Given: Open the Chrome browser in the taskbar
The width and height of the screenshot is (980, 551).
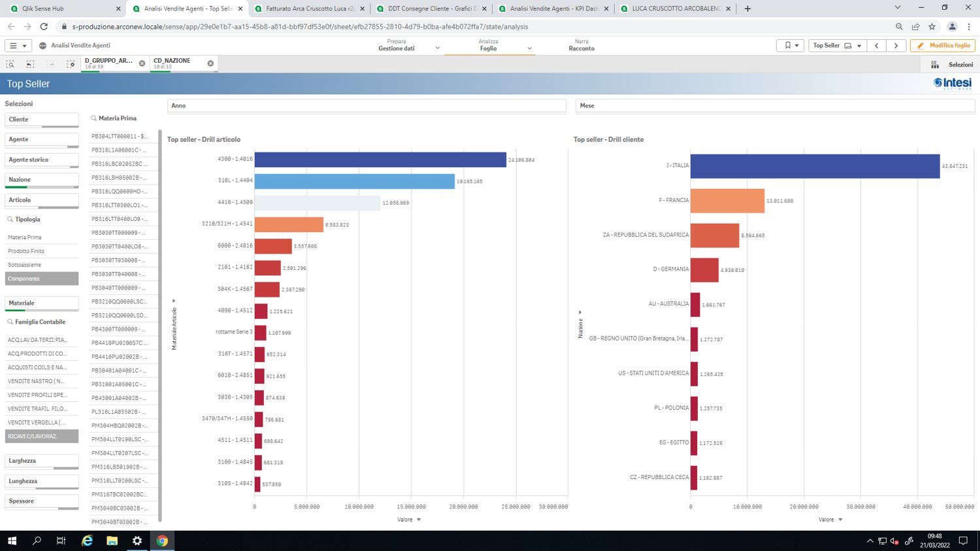Looking at the screenshot, I should click(x=162, y=541).
